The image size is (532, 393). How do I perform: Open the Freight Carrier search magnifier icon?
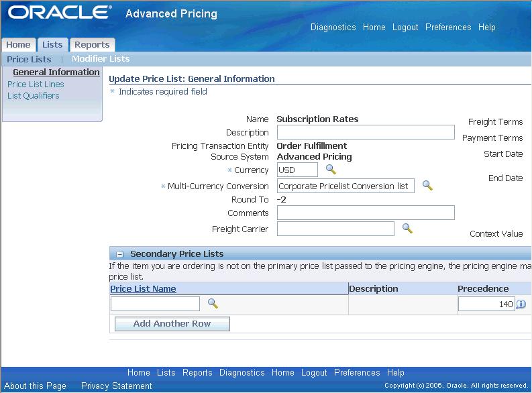click(407, 229)
